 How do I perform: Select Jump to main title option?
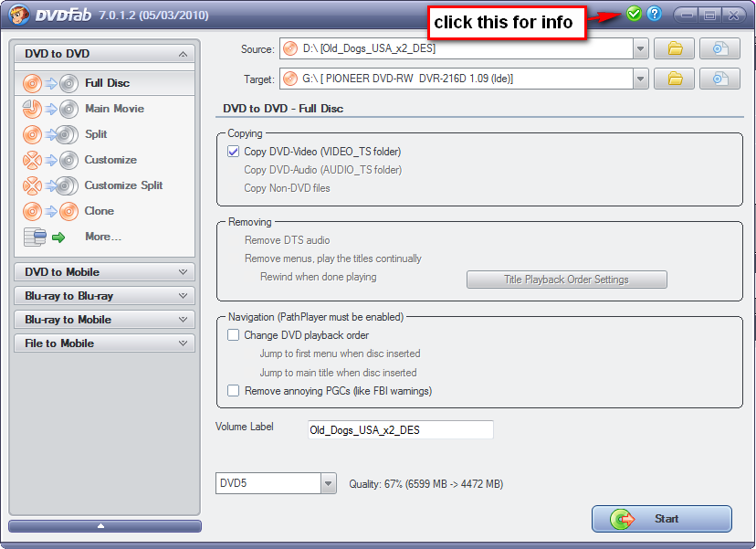(x=338, y=373)
